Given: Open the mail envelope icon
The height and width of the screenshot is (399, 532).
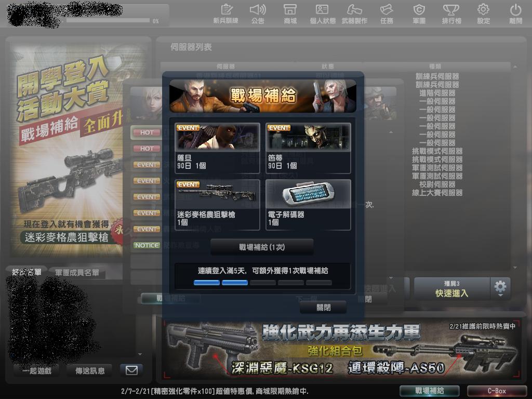Looking at the screenshot, I should click(131, 370).
